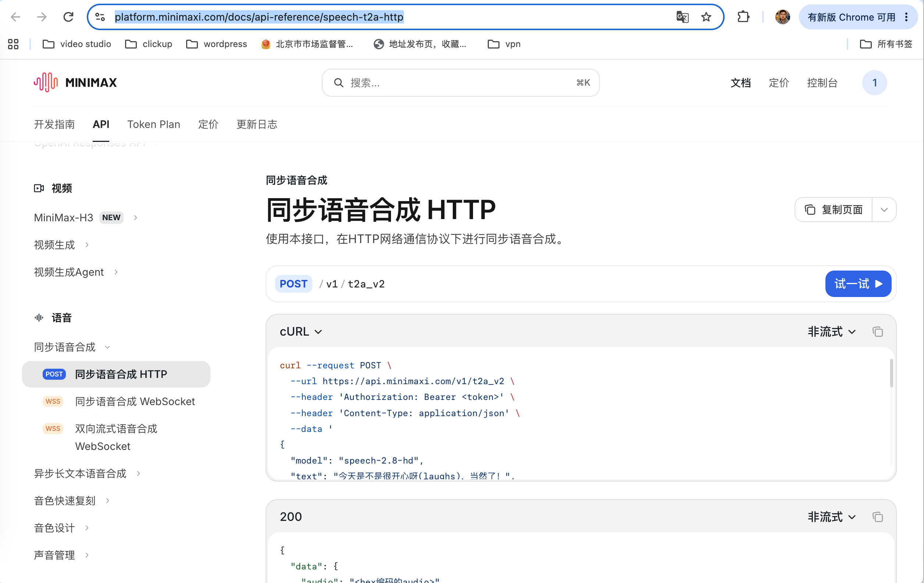The height and width of the screenshot is (583, 924).
Task: Open the 非流式 dropdown in request panel
Action: click(x=832, y=332)
